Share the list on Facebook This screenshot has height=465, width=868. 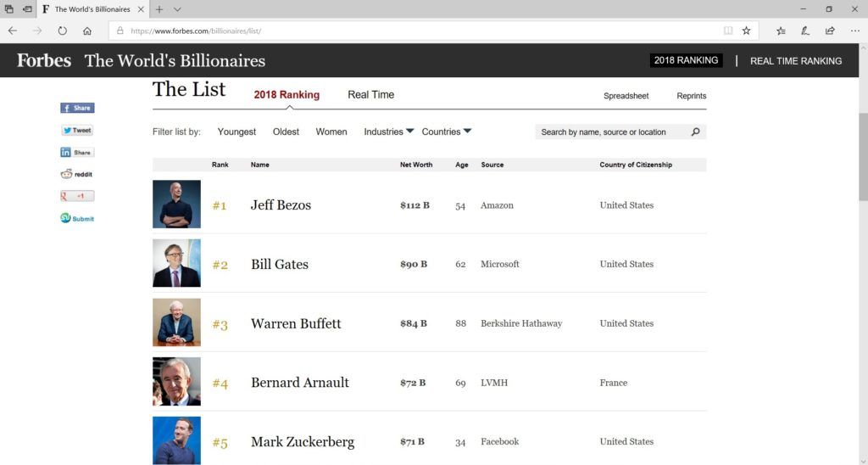click(x=77, y=109)
